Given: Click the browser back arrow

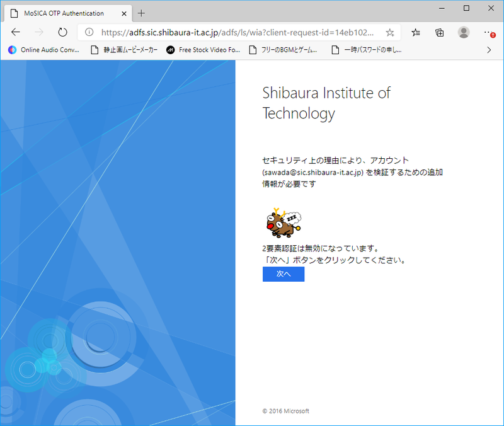Looking at the screenshot, I should [16, 32].
